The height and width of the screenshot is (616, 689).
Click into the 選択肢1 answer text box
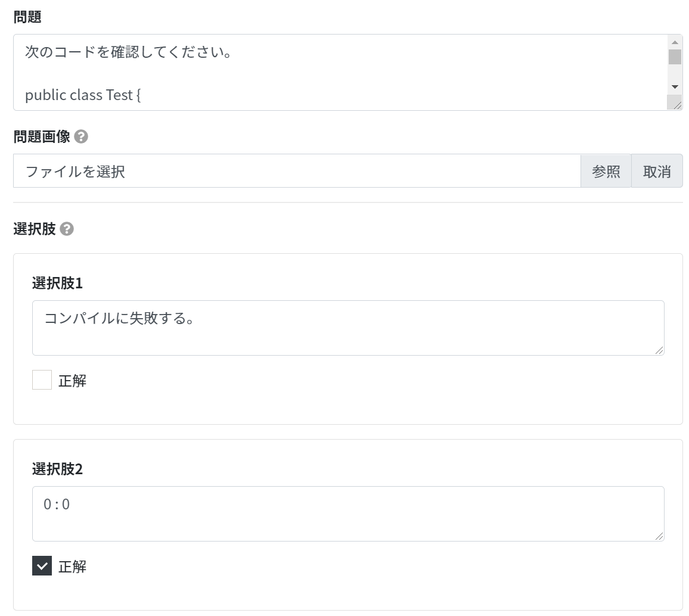coord(348,328)
